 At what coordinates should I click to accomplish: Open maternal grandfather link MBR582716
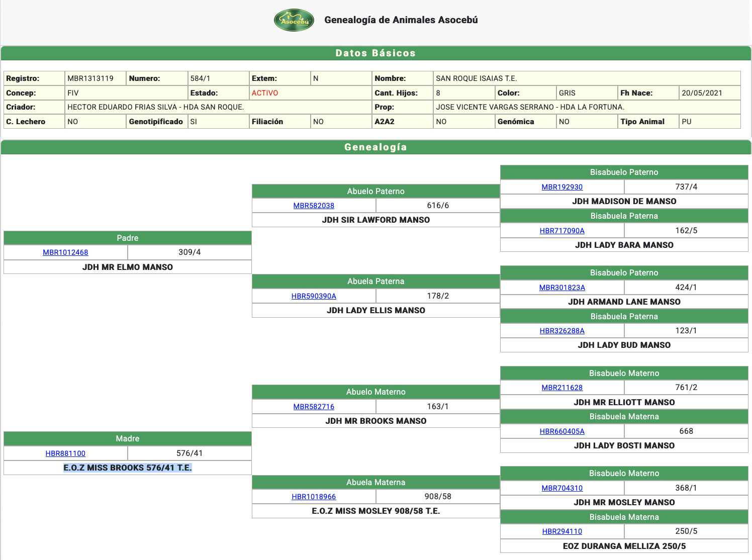coord(314,407)
